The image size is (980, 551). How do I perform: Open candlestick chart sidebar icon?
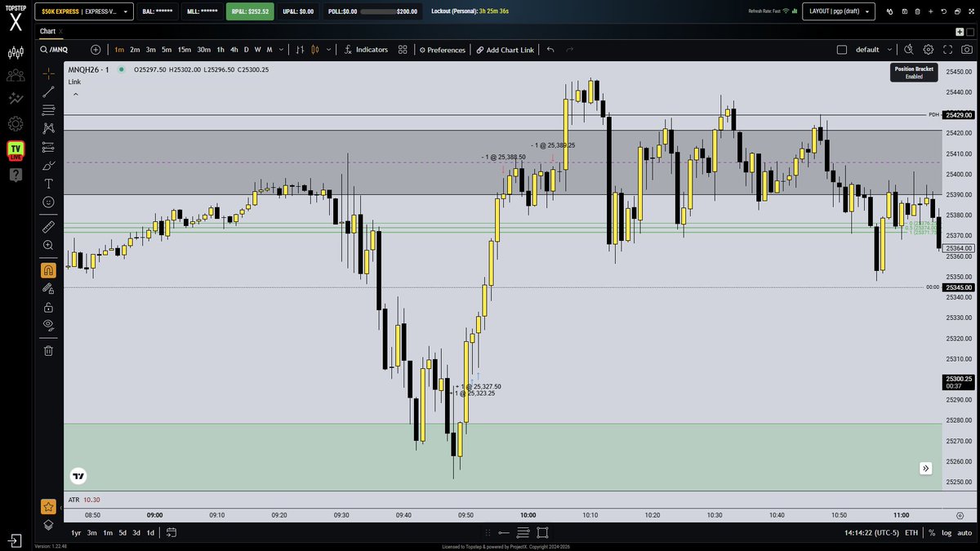tap(16, 53)
